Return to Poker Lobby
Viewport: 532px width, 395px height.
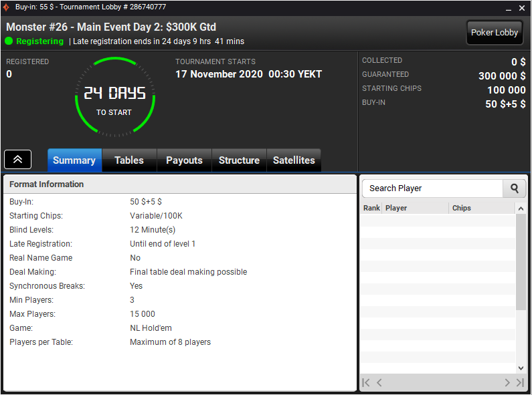[x=495, y=33]
